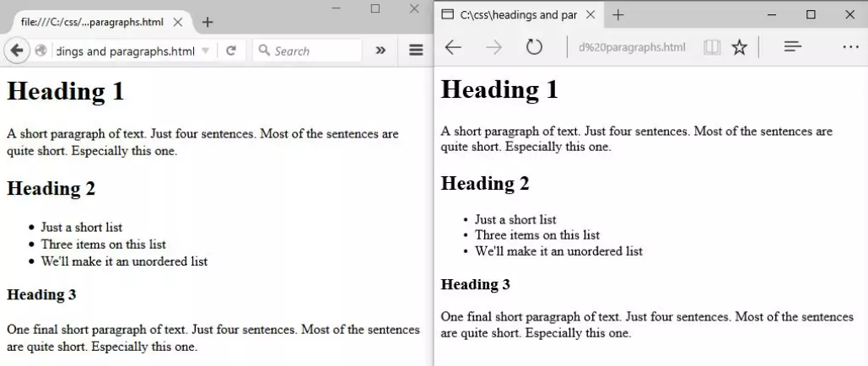Add the page to favorites in Edge
868x366 pixels.
click(x=739, y=47)
